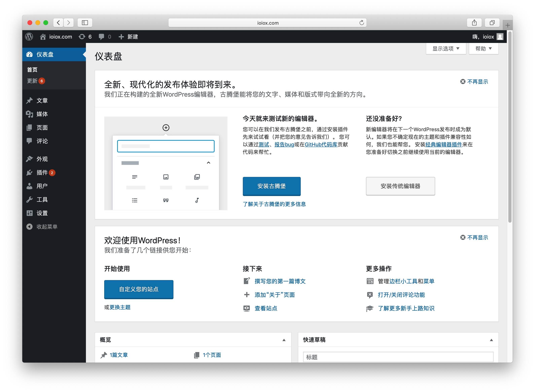Collapse the 概览 widget arrow
The image size is (535, 392).
[284, 340]
